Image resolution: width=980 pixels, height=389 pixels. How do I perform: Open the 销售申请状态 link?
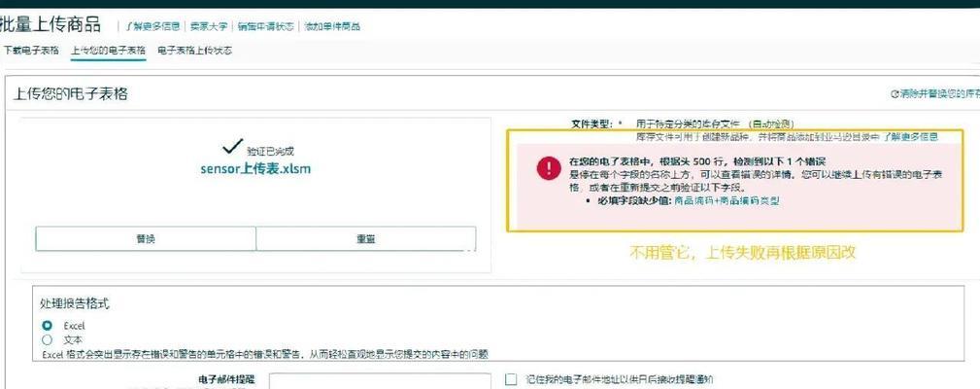click(x=265, y=26)
